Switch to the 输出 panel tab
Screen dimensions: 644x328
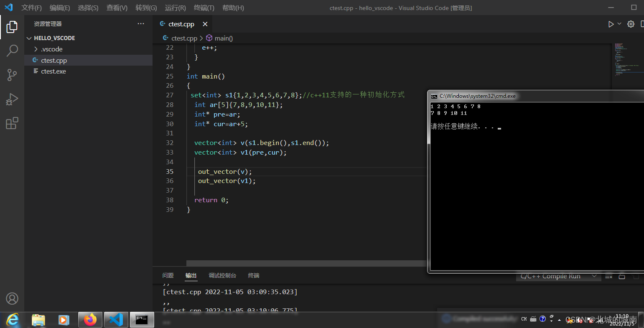click(191, 275)
